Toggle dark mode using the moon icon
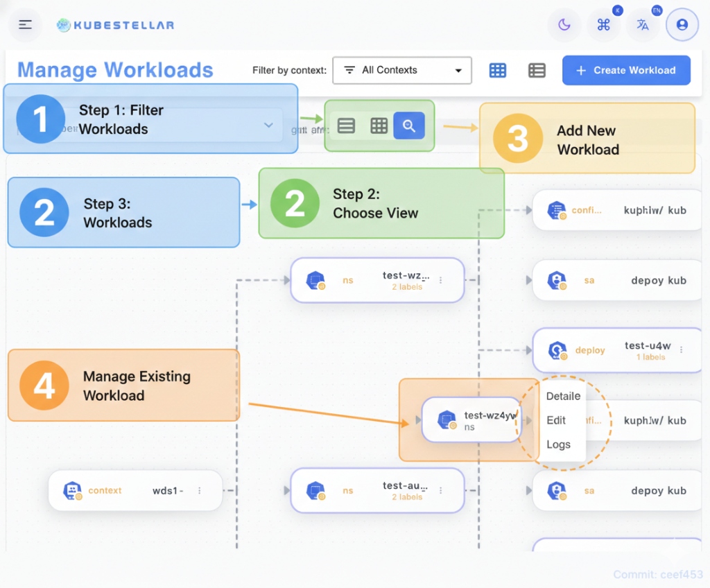This screenshot has width=710, height=588. point(564,24)
